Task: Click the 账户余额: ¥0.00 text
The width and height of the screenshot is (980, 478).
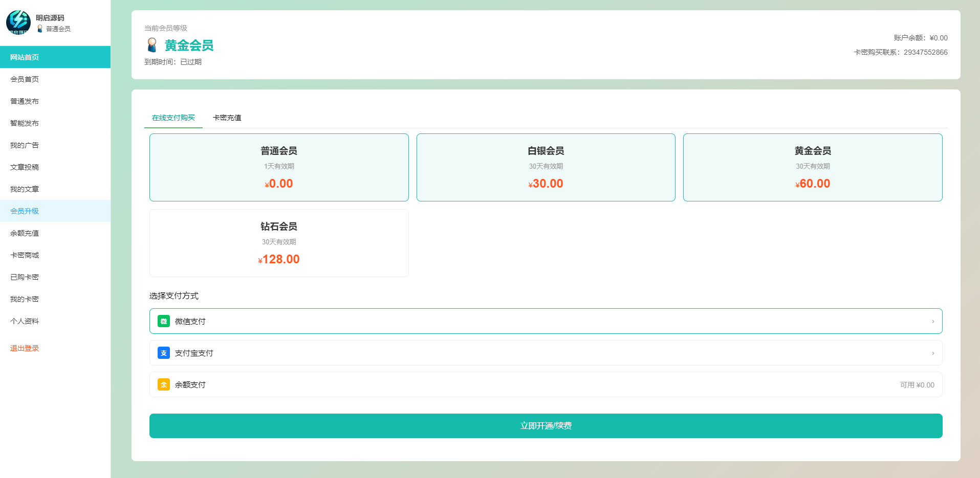Action: [x=921, y=38]
